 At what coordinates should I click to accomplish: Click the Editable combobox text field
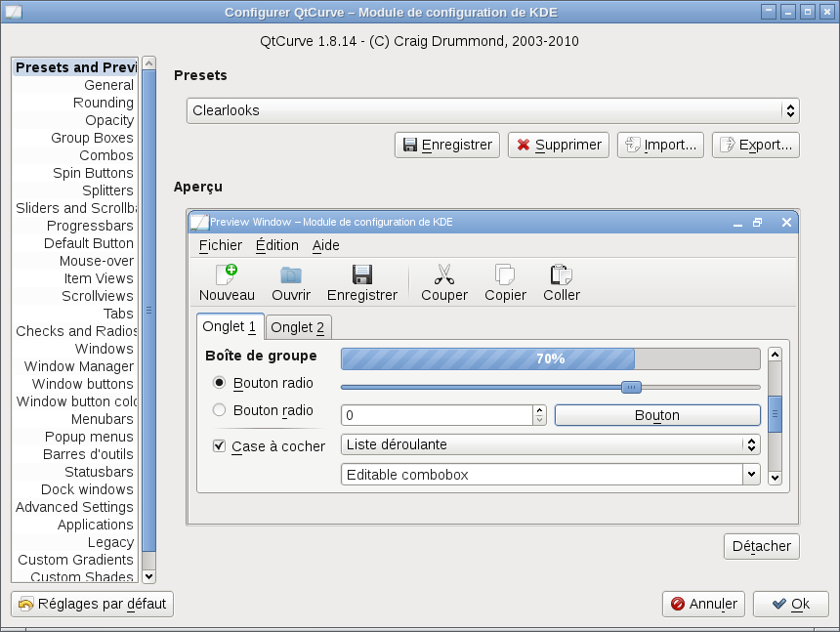[542, 474]
